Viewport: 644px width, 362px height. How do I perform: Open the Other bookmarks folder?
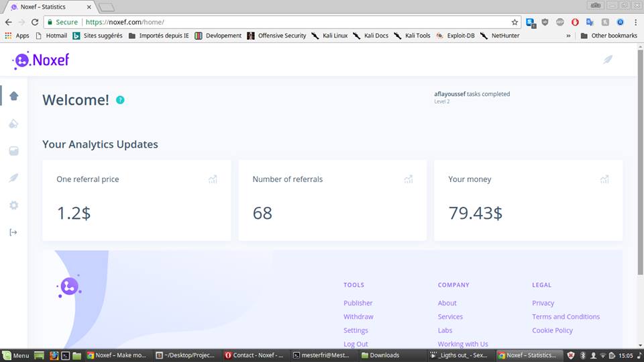[609, 36]
